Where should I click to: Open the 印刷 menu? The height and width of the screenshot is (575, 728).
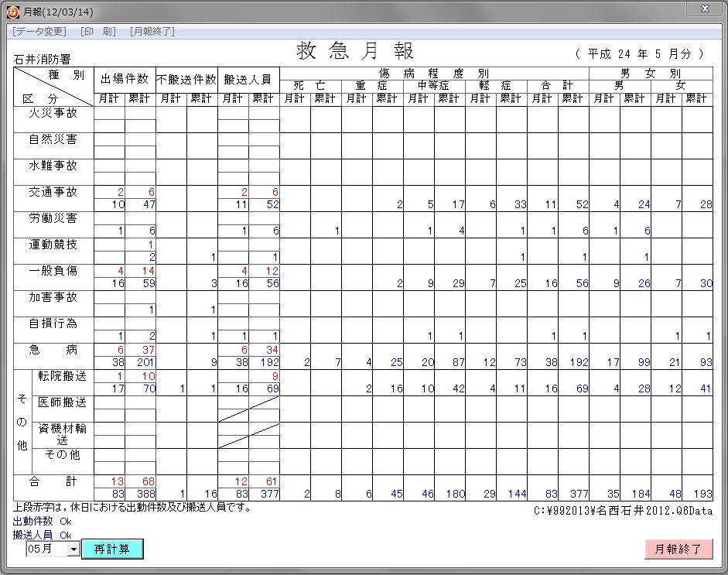click(98, 32)
